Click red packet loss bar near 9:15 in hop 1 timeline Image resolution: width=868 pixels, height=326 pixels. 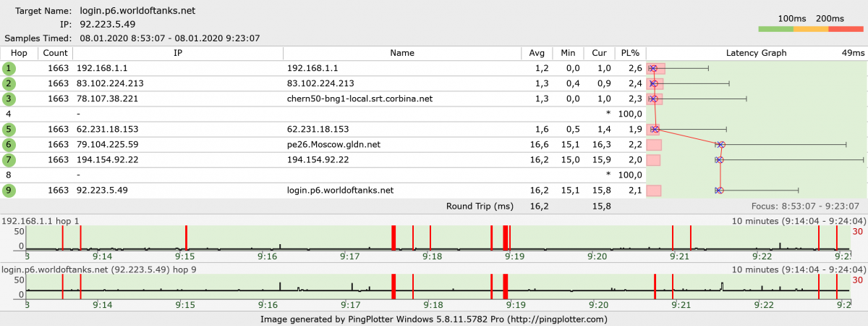point(186,237)
